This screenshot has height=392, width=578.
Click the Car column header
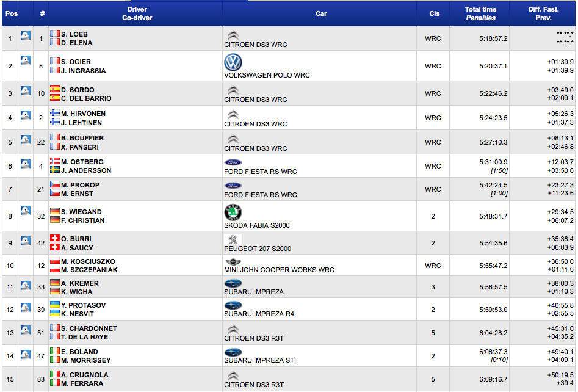[320, 13]
